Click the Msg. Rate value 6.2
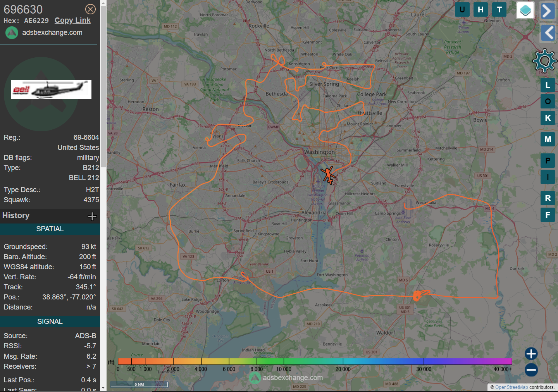This screenshot has height=392, width=558. (x=91, y=356)
